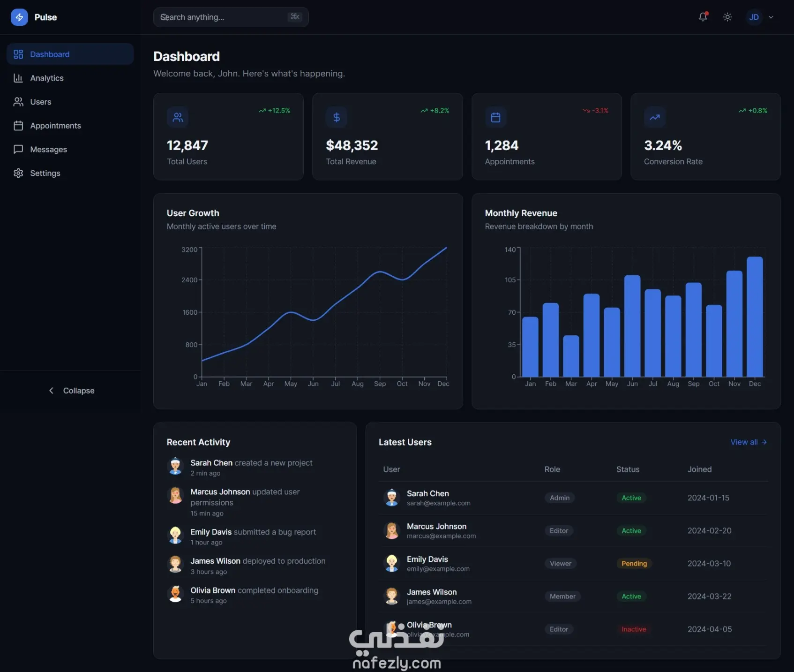Click the Appointments calendar icon in sidebar
Viewport: 794px width, 672px height.
tap(18, 126)
